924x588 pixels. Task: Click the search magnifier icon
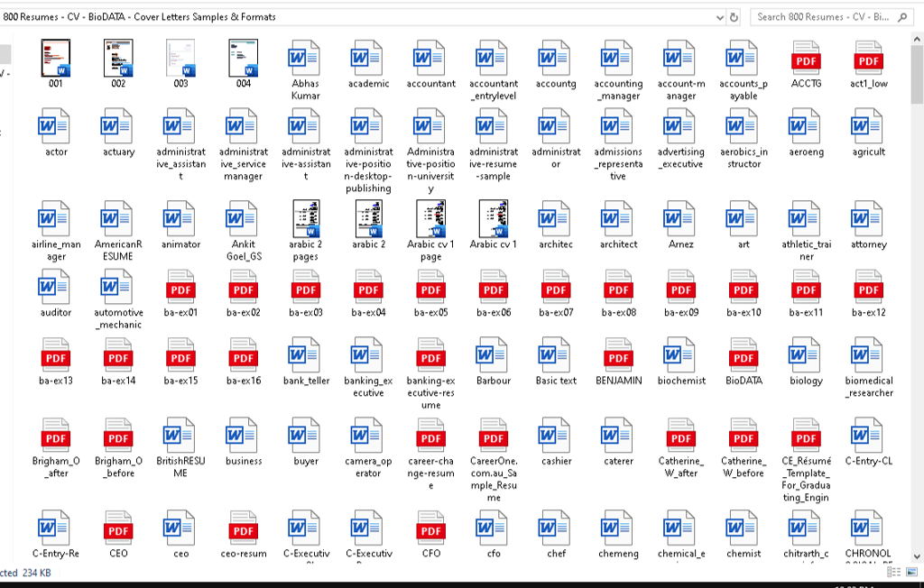click(x=902, y=17)
